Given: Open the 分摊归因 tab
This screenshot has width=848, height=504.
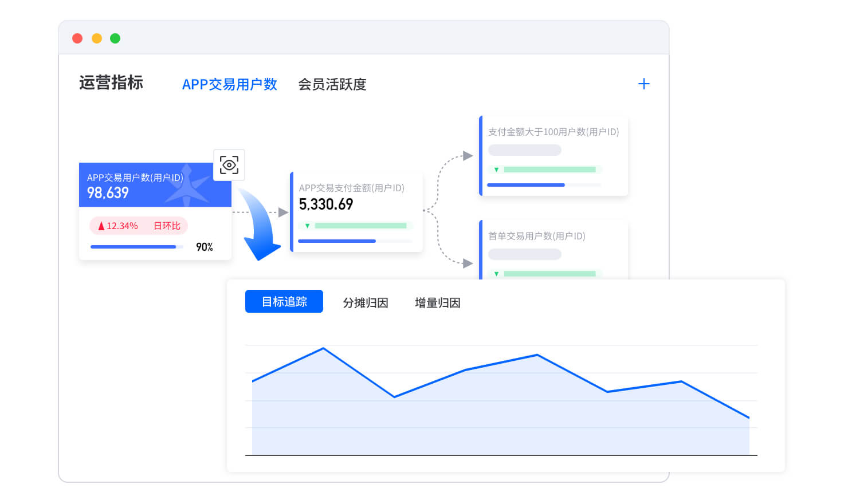Looking at the screenshot, I should pos(365,302).
